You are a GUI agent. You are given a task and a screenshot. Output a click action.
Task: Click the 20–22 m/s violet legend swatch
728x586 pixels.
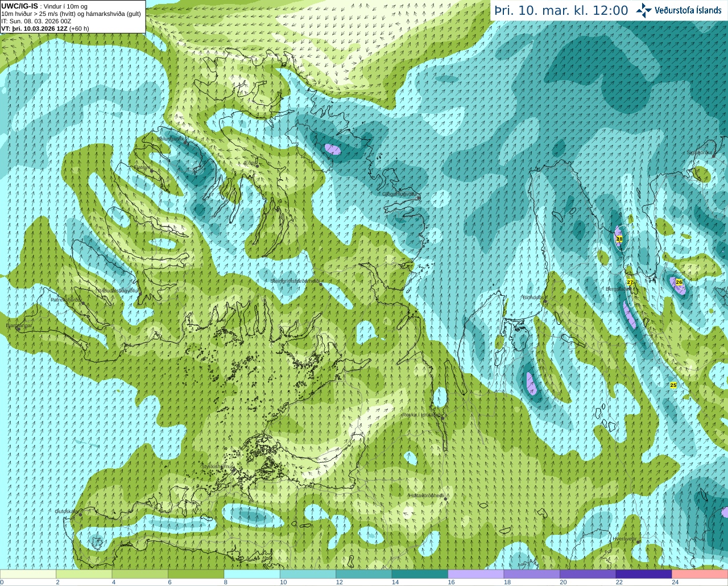(588, 574)
